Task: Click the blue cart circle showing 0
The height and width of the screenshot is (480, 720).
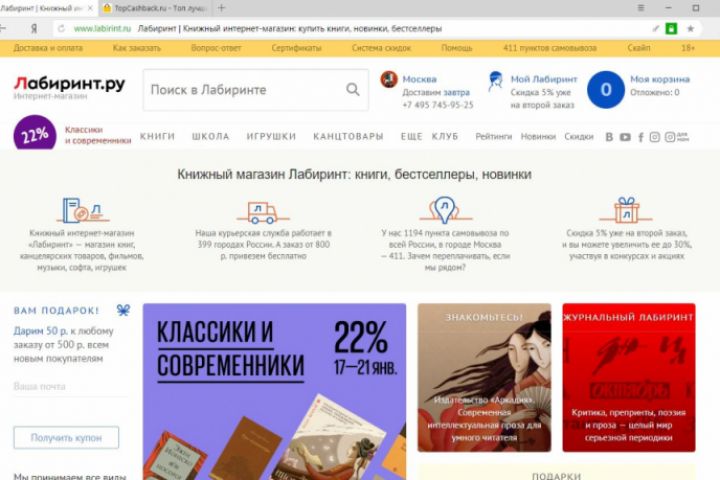Action: [x=606, y=90]
